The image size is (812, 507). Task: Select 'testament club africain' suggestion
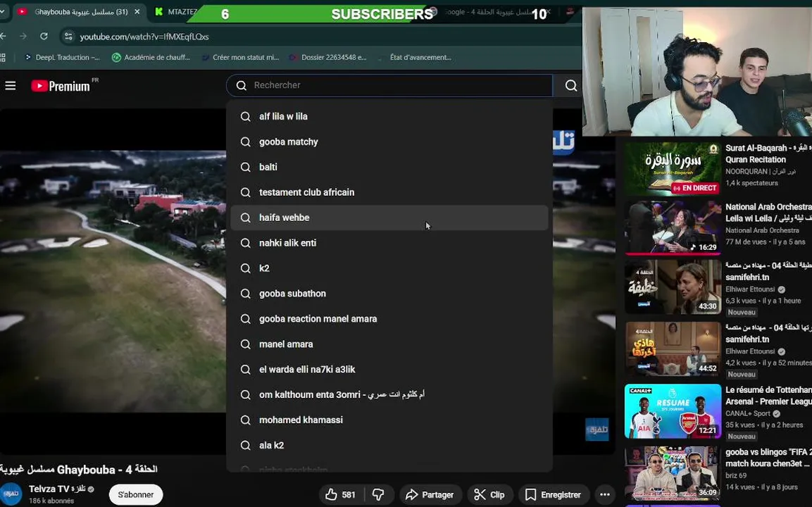[x=389, y=192]
